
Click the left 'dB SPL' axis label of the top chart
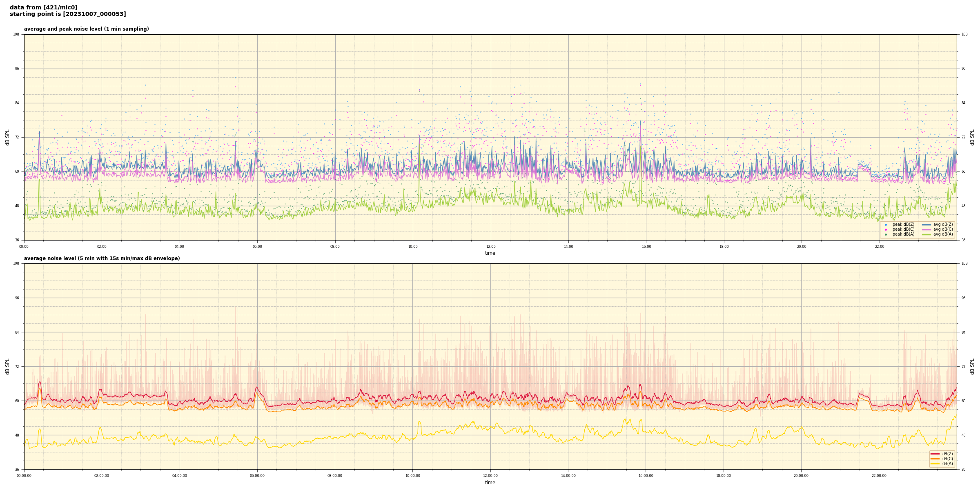pos(7,137)
